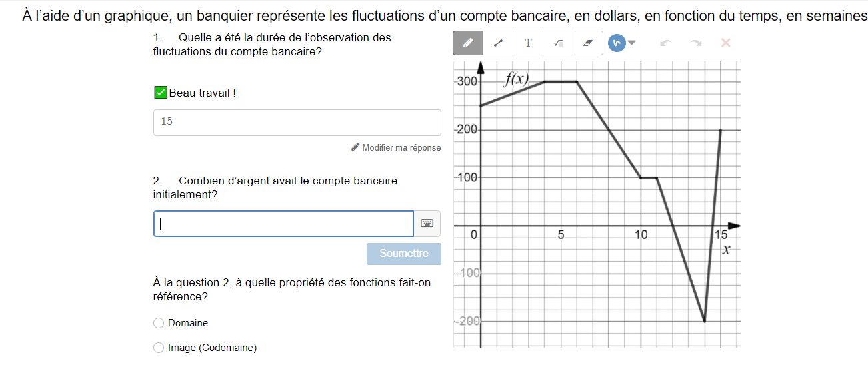Click the question 1 answer box showing 15
The image size is (868, 365).
click(297, 123)
